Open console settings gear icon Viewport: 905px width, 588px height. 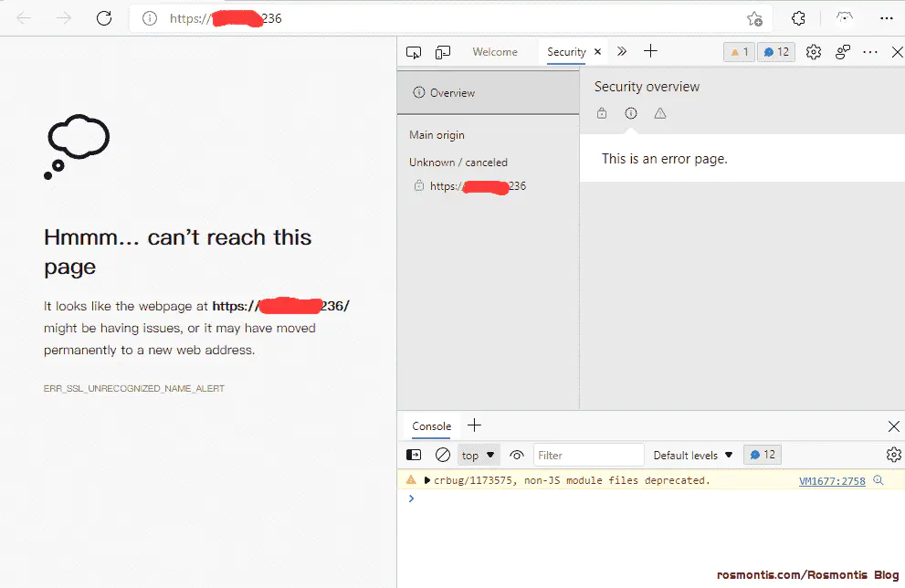coord(893,455)
